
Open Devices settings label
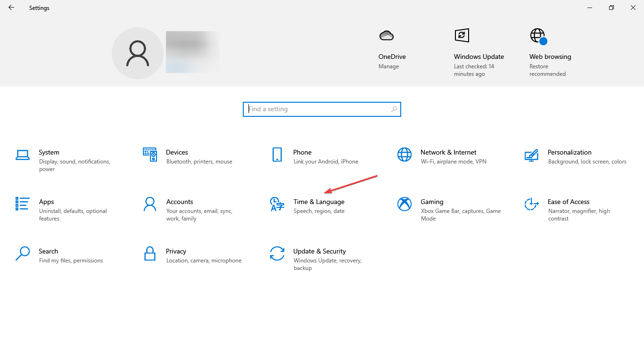click(x=177, y=152)
